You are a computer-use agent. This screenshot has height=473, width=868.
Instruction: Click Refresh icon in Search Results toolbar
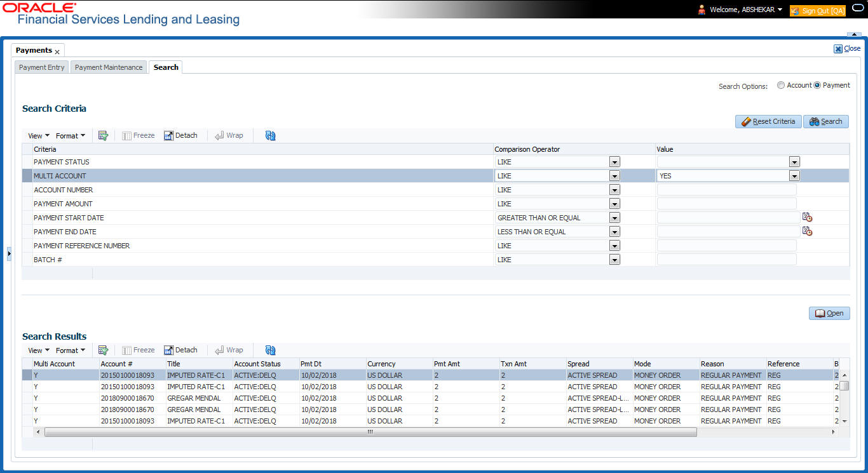coord(270,350)
